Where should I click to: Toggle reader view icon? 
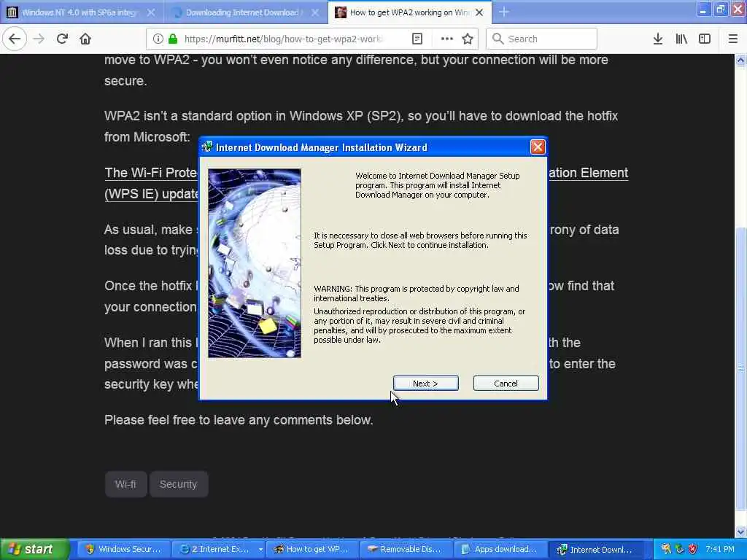(x=417, y=39)
